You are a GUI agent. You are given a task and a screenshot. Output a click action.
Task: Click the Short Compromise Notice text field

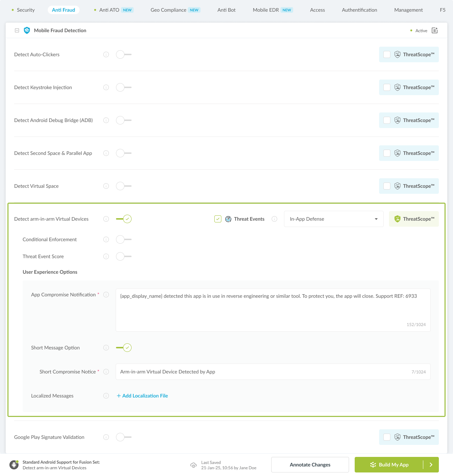[262, 372]
